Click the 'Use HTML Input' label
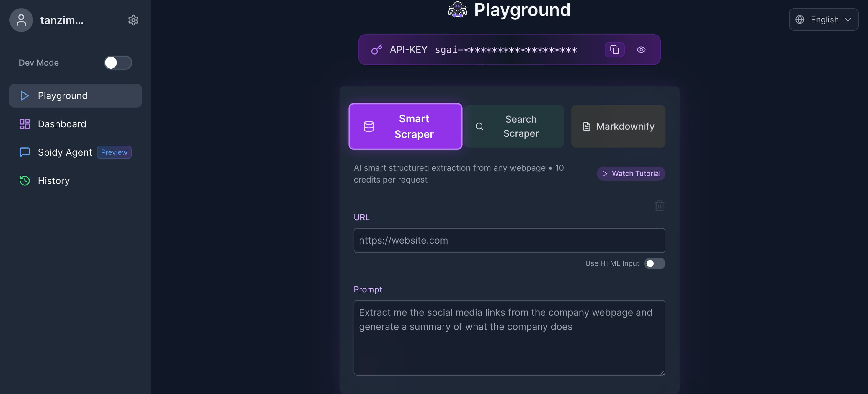 click(x=612, y=263)
